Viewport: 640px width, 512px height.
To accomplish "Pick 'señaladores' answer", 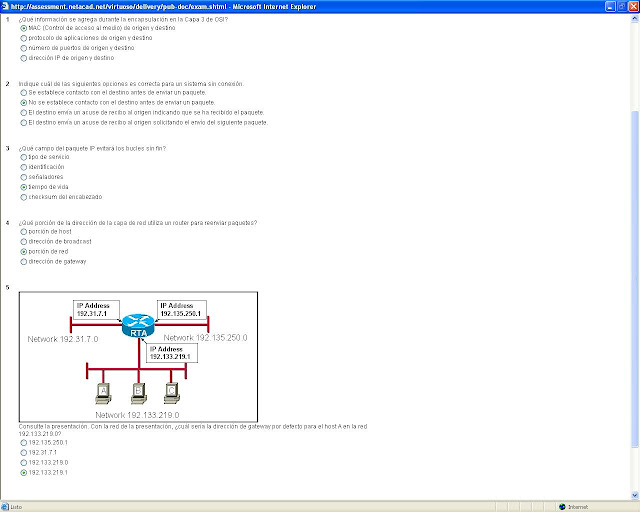I will [24, 177].
